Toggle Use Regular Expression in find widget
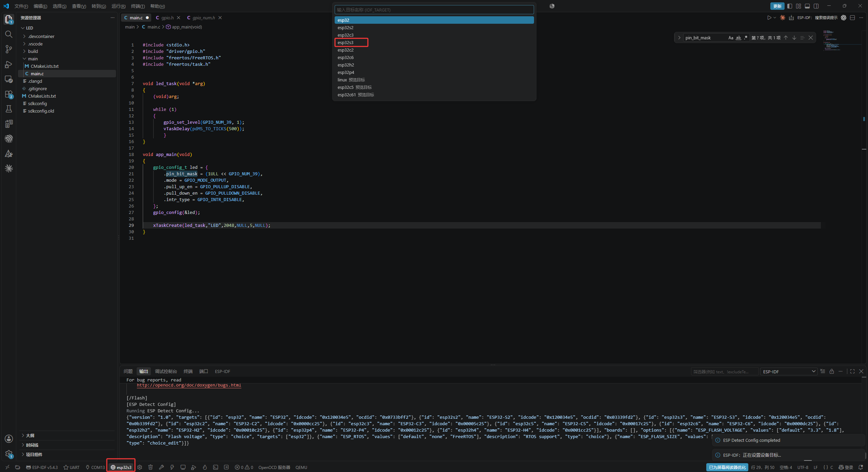Viewport: 868px width, 472px height. (746, 38)
